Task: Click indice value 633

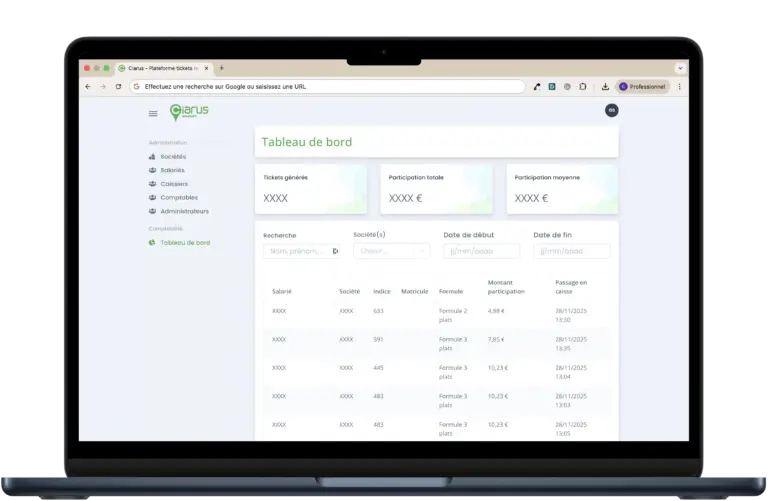Action: click(378, 311)
